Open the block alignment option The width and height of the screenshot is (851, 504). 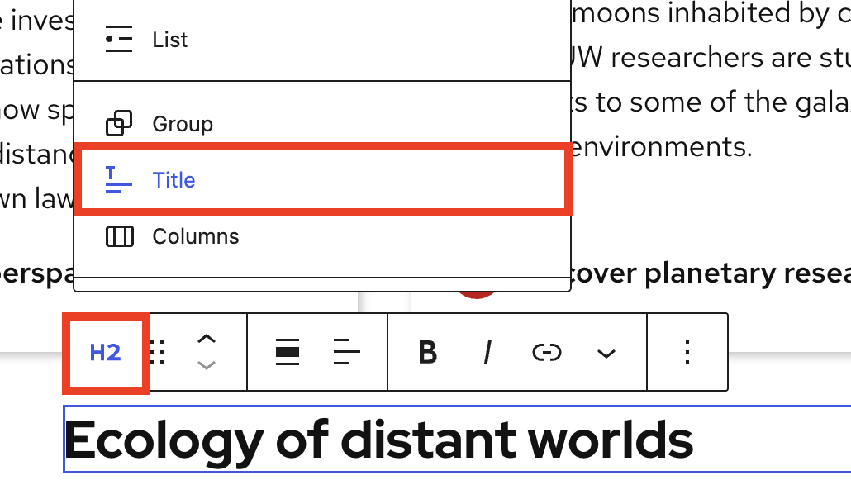(288, 353)
